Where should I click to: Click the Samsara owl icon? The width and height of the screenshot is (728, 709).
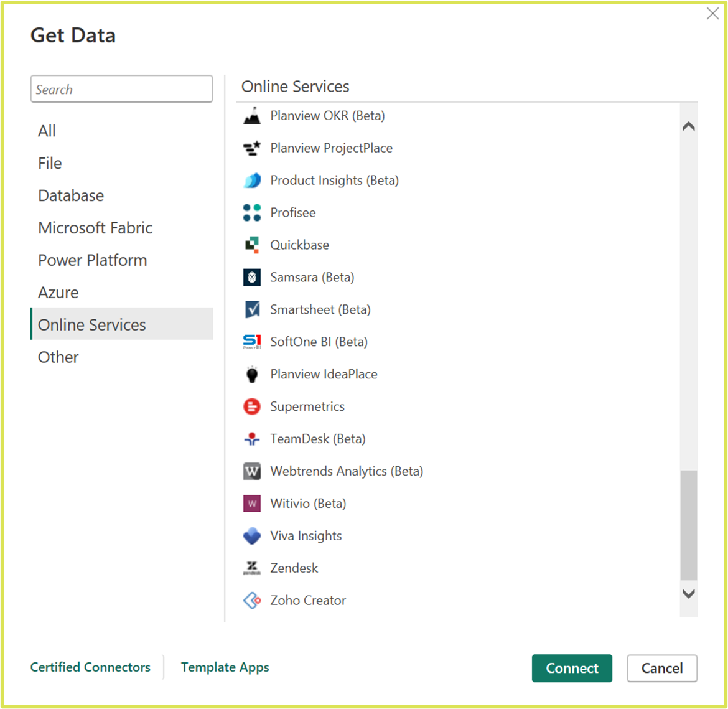[x=251, y=278]
